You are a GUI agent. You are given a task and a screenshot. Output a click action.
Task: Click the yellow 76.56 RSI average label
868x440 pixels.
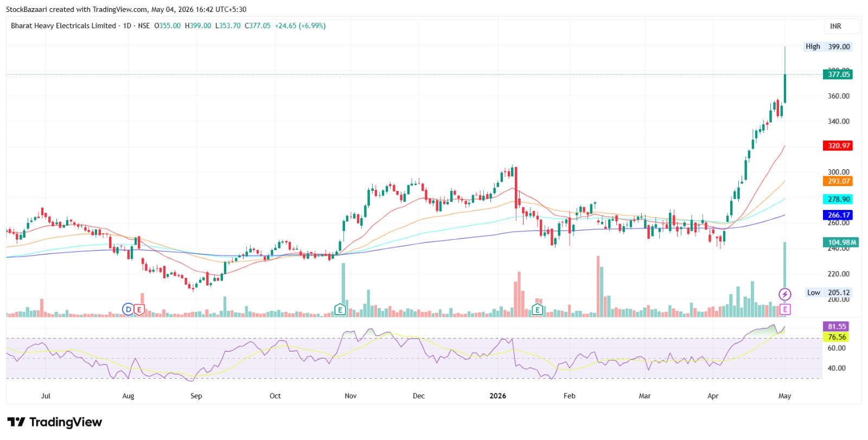[837, 337]
